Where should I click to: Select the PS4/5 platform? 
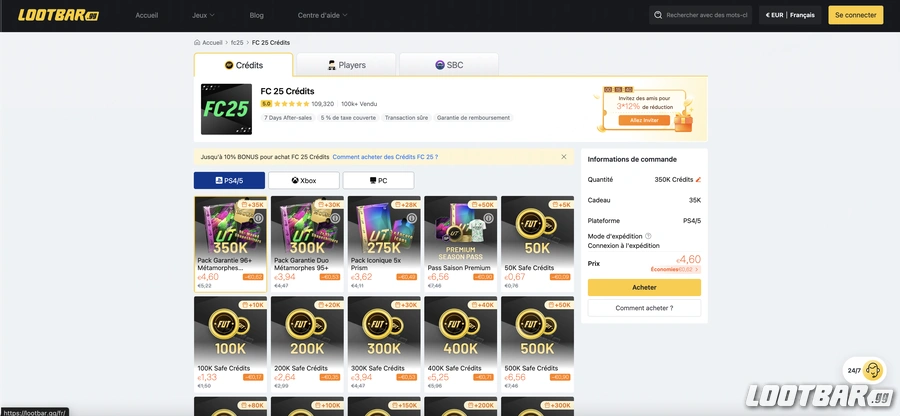pyautogui.click(x=229, y=180)
